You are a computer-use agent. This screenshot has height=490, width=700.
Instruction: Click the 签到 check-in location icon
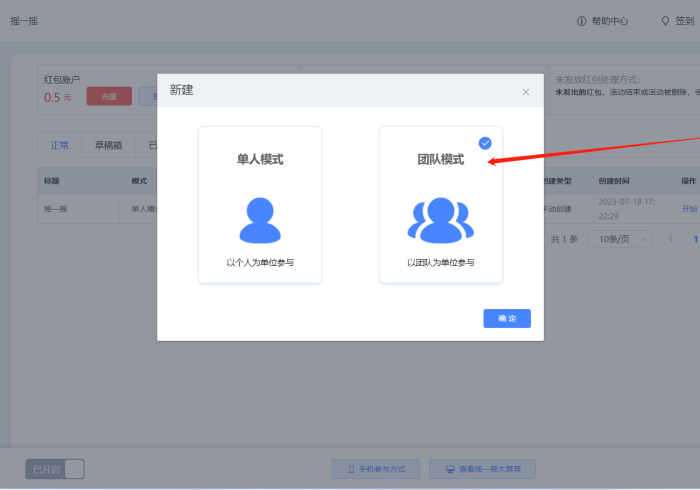coord(666,21)
